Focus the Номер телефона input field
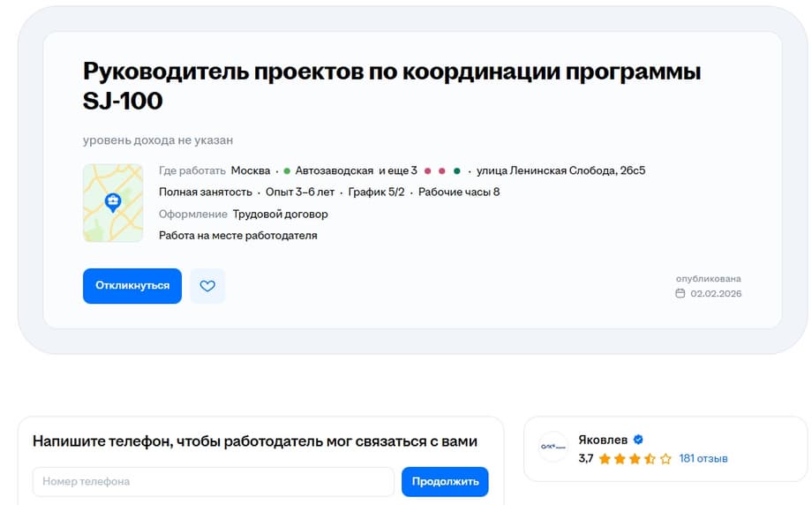 (x=213, y=481)
